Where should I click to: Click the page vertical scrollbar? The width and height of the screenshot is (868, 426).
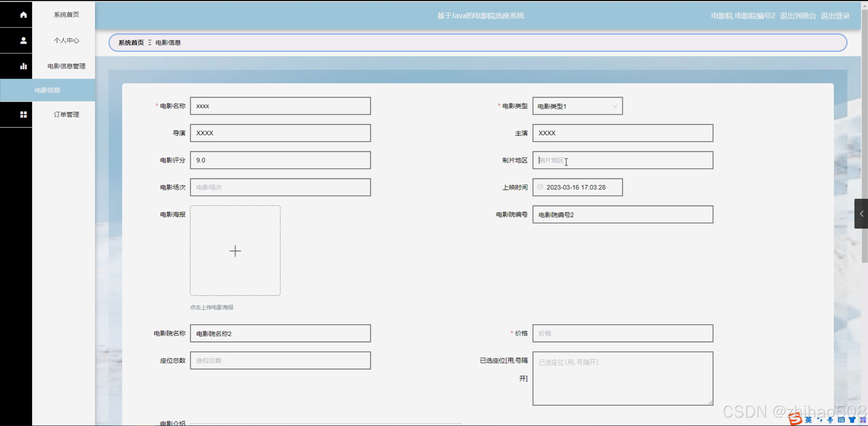tap(864, 136)
